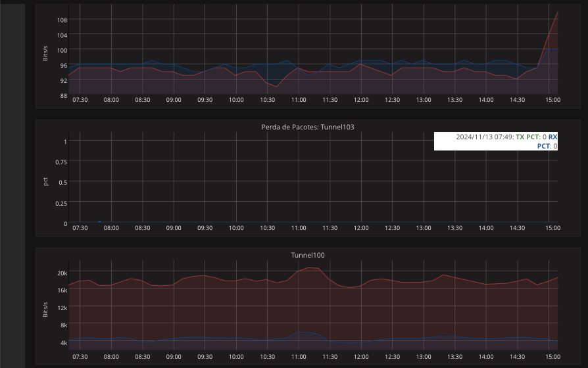Select the 15:00 time label under the top chart

pos(552,100)
